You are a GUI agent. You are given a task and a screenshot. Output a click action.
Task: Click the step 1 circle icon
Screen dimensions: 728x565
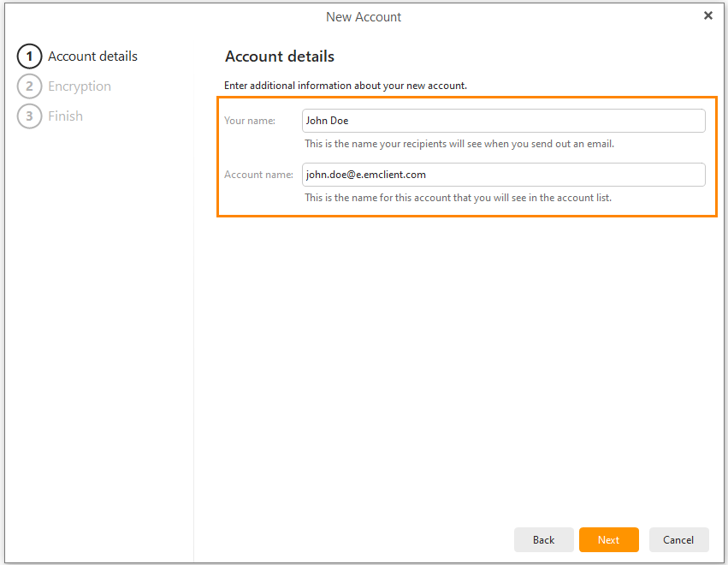point(29,56)
